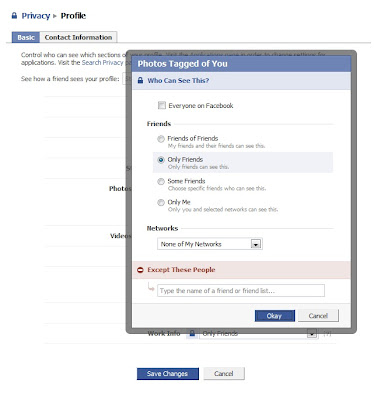Open the Contact Information tab
Viewport: 374px width, 400px height.
tap(78, 37)
